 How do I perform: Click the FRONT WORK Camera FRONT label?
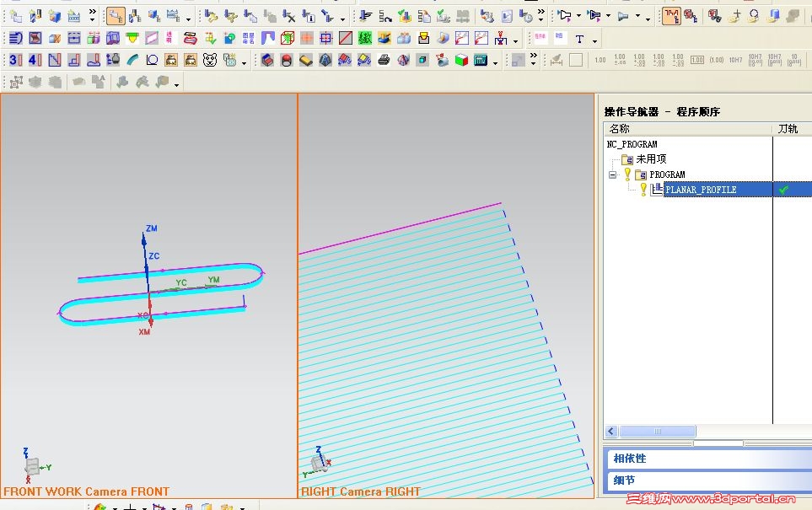[87, 491]
